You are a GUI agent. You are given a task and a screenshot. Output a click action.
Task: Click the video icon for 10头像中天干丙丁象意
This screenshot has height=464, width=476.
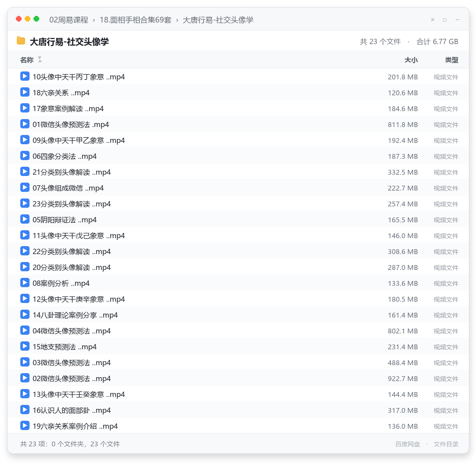25,76
